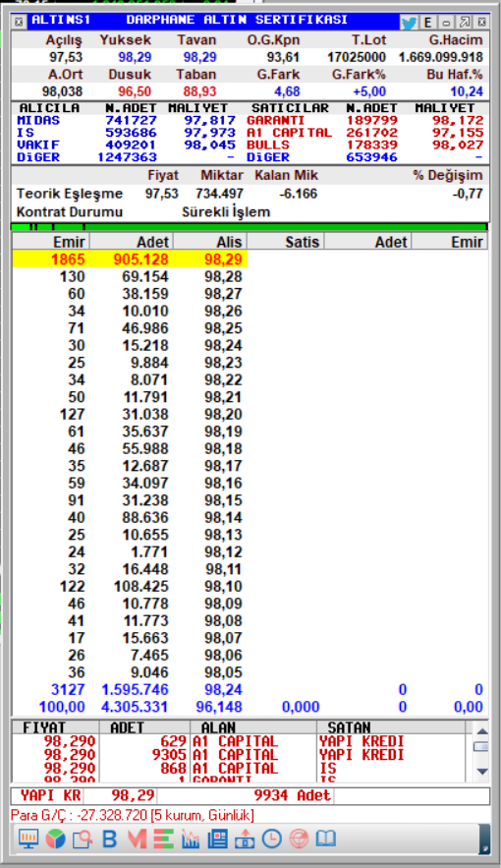Image resolution: width=501 pixels, height=868 pixels.
Task: Select GARANTI in the sellers list
Action: coord(275,120)
